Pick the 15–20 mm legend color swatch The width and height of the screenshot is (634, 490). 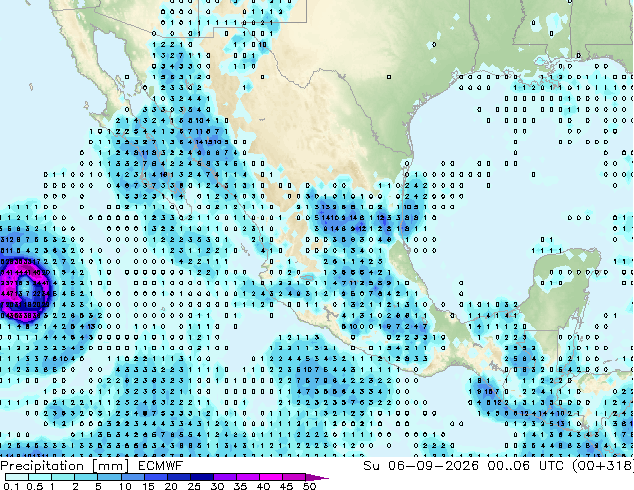pyautogui.click(x=155, y=477)
